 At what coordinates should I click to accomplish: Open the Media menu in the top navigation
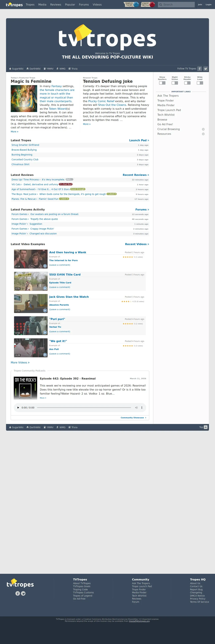click(42, 5)
